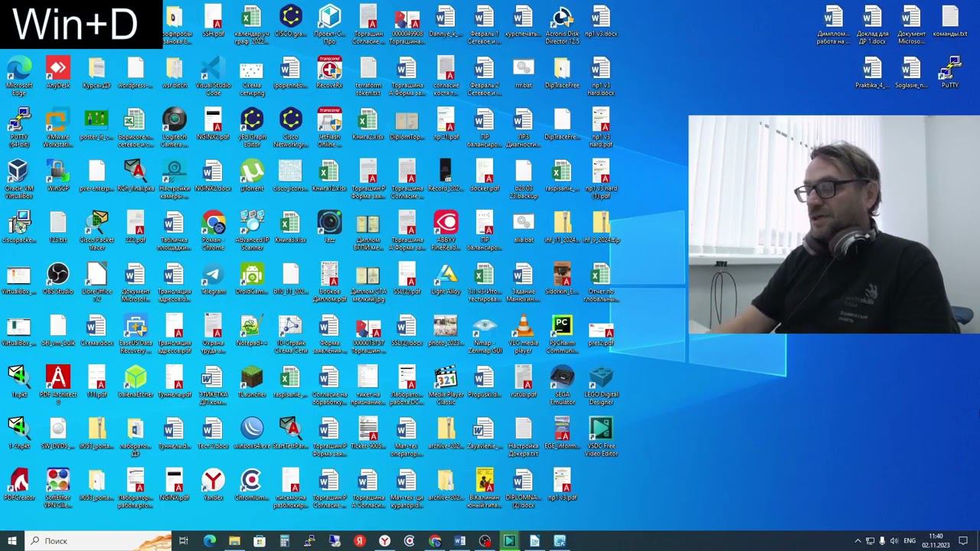This screenshot has height=551, width=980.
Task: Open the Oracle VM VirtualBox shortcut
Action: tap(18, 171)
